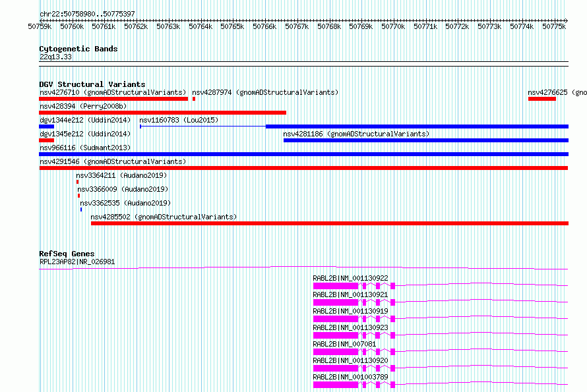Click nsv966116 (Sudmant2013) label

(85, 148)
